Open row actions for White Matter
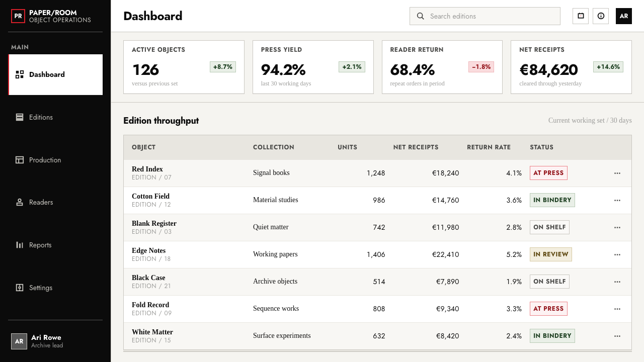 [617, 336]
